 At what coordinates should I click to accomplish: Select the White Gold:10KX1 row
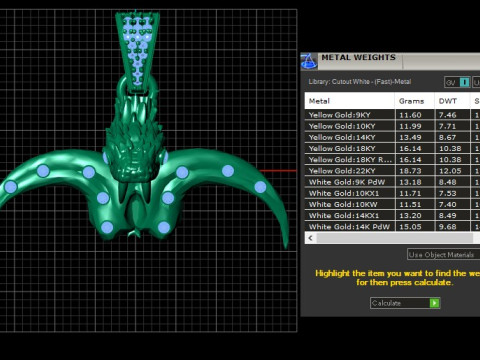[392, 193]
